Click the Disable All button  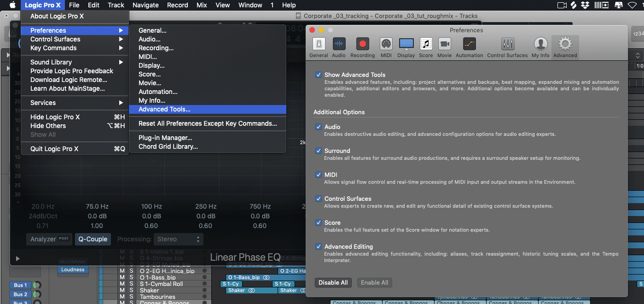point(333,282)
